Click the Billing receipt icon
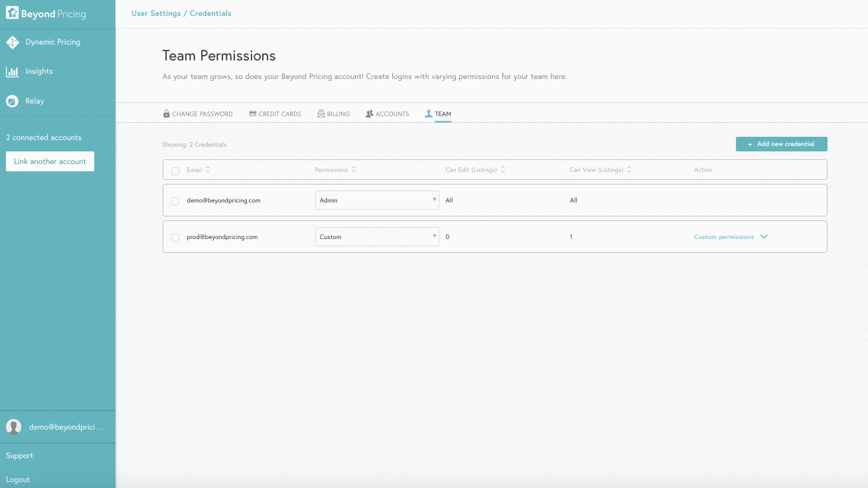 pos(321,114)
